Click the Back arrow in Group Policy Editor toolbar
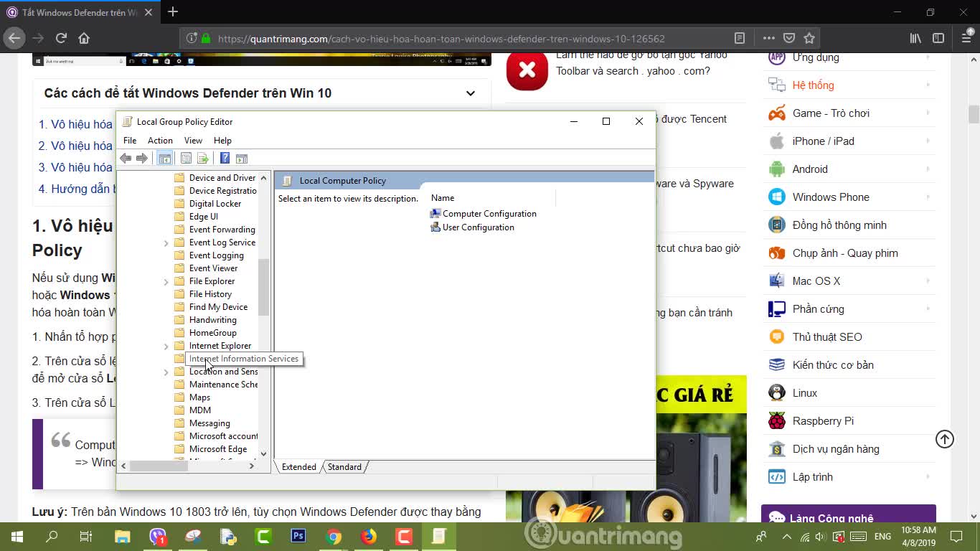 point(126,159)
